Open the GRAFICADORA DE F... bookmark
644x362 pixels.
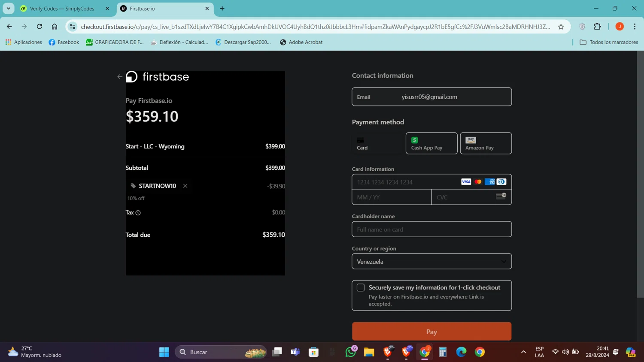point(115,42)
